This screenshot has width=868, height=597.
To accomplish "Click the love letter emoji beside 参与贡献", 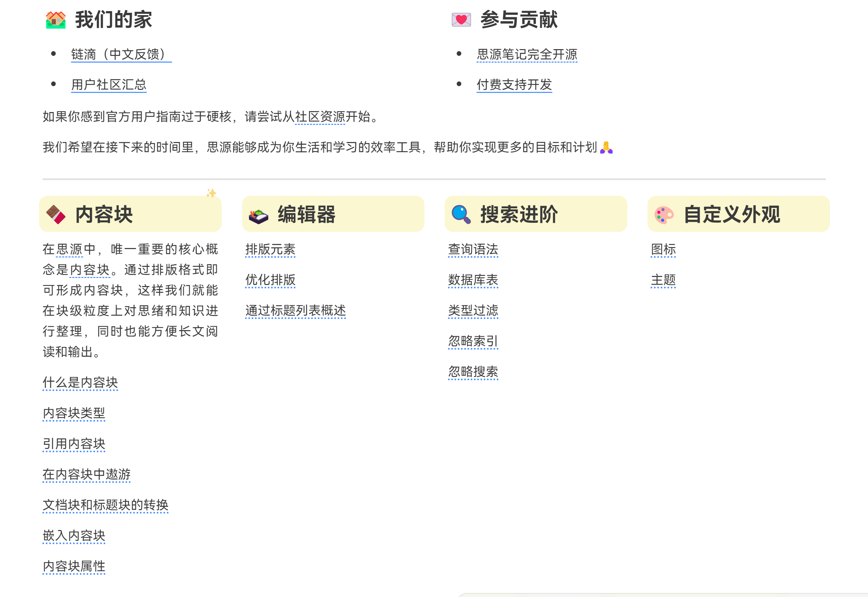I will click(461, 20).
